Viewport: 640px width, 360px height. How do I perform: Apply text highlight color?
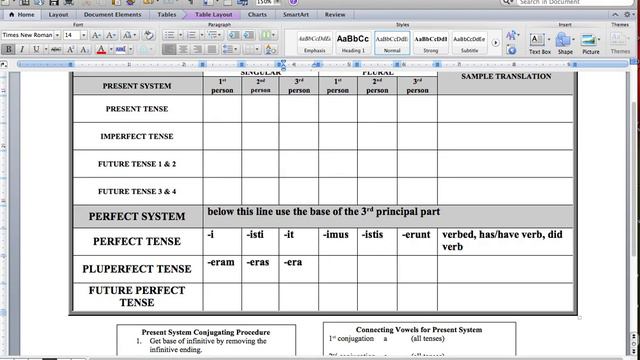click(x=120, y=49)
